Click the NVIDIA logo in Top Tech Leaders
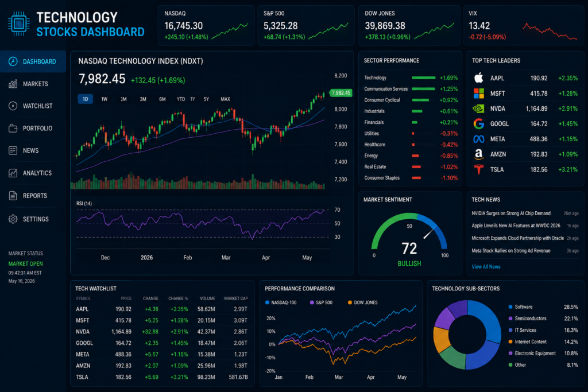The height and width of the screenshot is (392, 588). tap(478, 108)
